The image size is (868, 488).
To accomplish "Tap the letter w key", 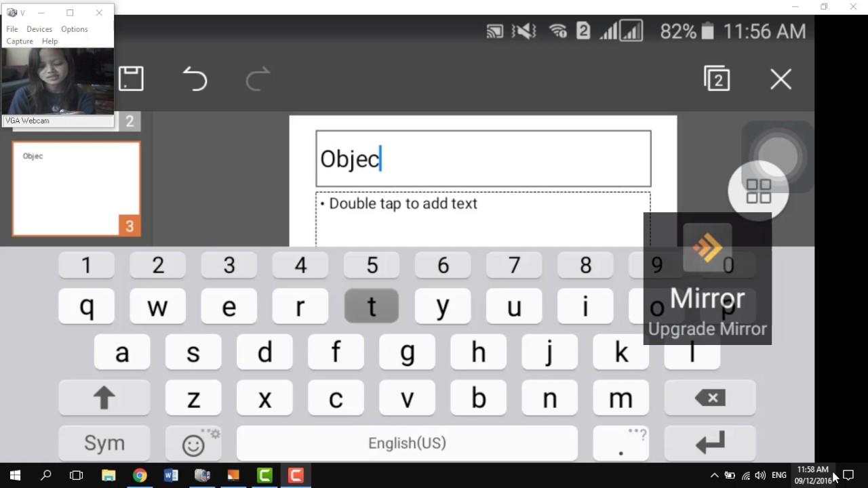I will point(157,307).
